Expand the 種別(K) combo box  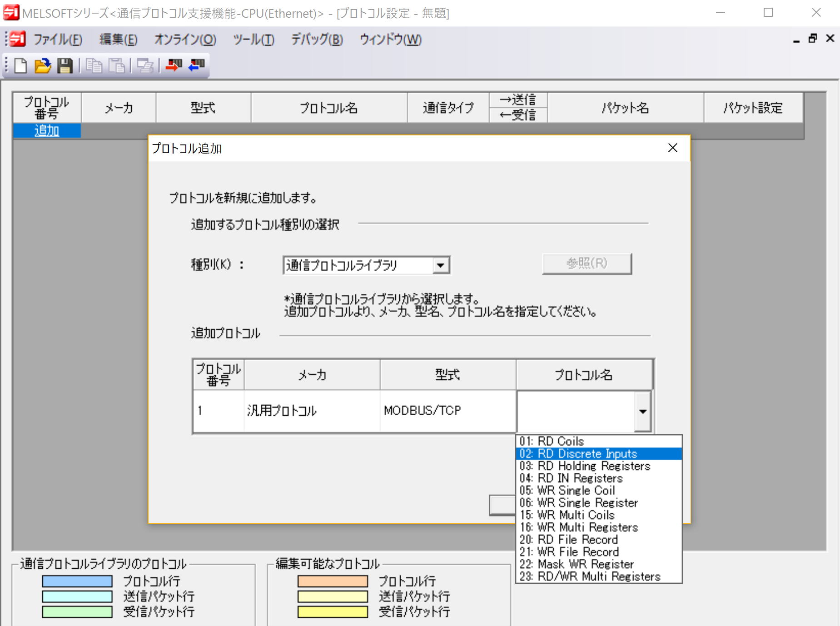pos(440,265)
